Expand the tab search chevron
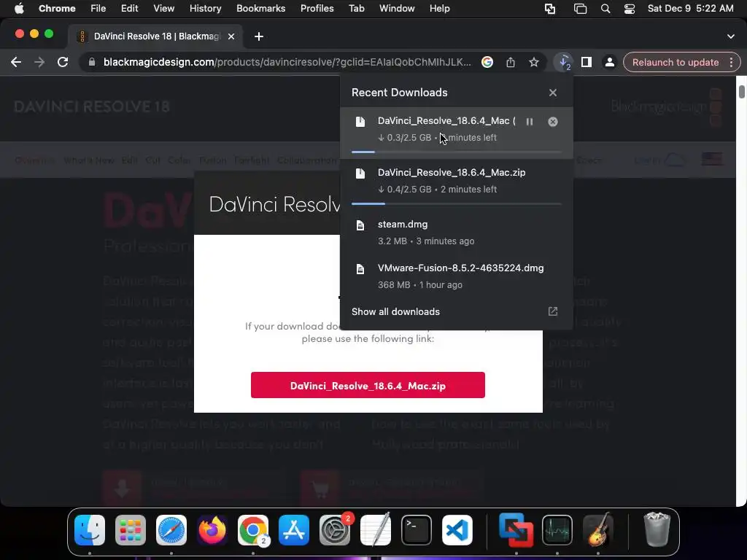Image resolution: width=747 pixels, height=560 pixels. click(731, 36)
